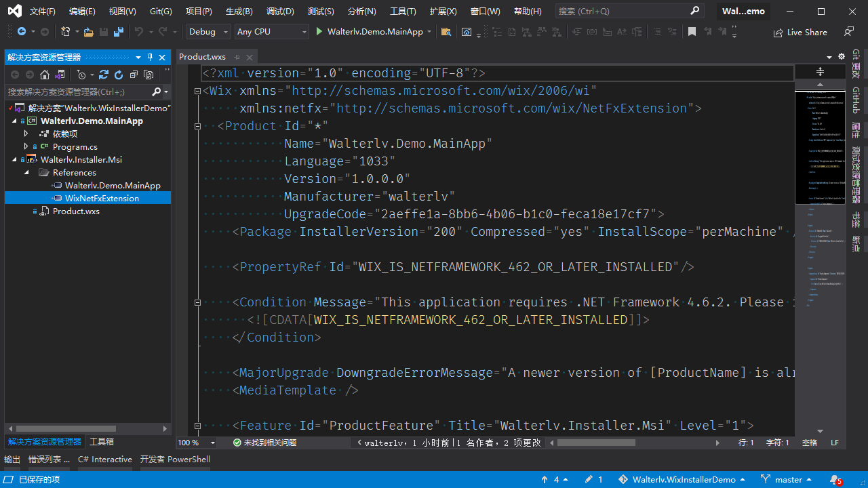The width and height of the screenshot is (868, 488).
Task: Open the Git 更改 side tab
Action: coord(856,64)
